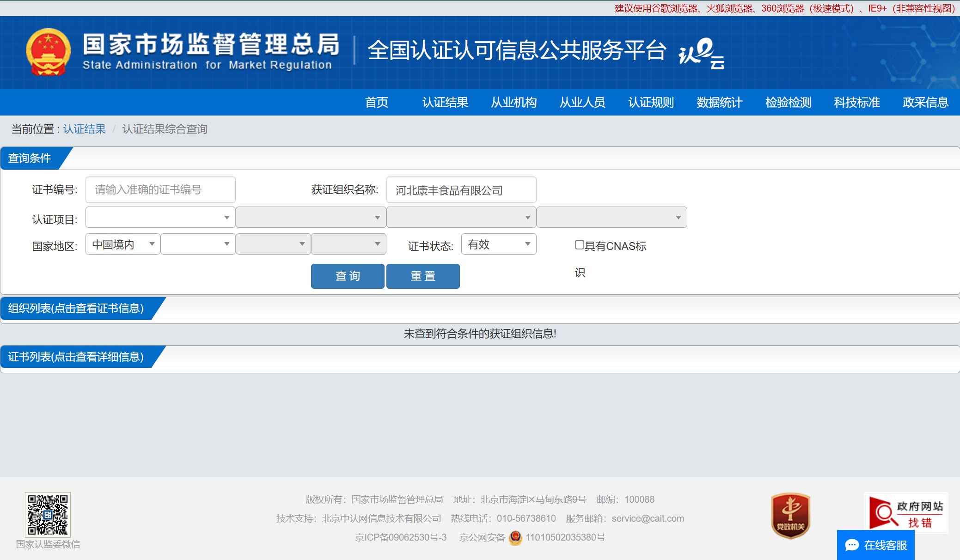Click the 010-56738610 hotline text
The height and width of the screenshot is (560, 960).
[x=526, y=518]
